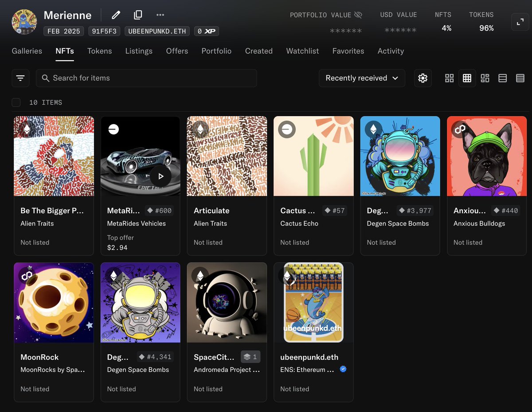532x412 pixels.
Task: Click the Merienne profile name
Action: click(x=67, y=15)
